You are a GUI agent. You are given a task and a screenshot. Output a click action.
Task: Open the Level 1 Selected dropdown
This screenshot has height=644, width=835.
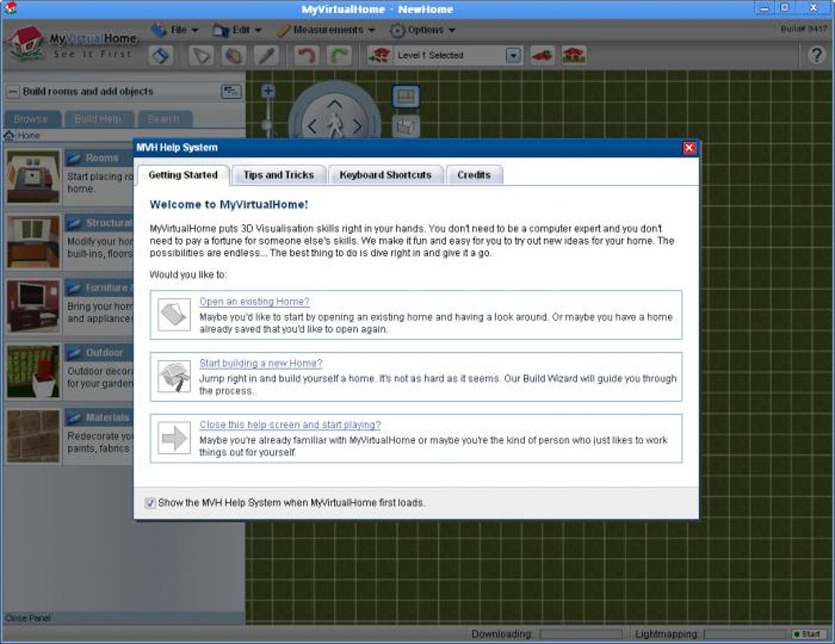513,56
